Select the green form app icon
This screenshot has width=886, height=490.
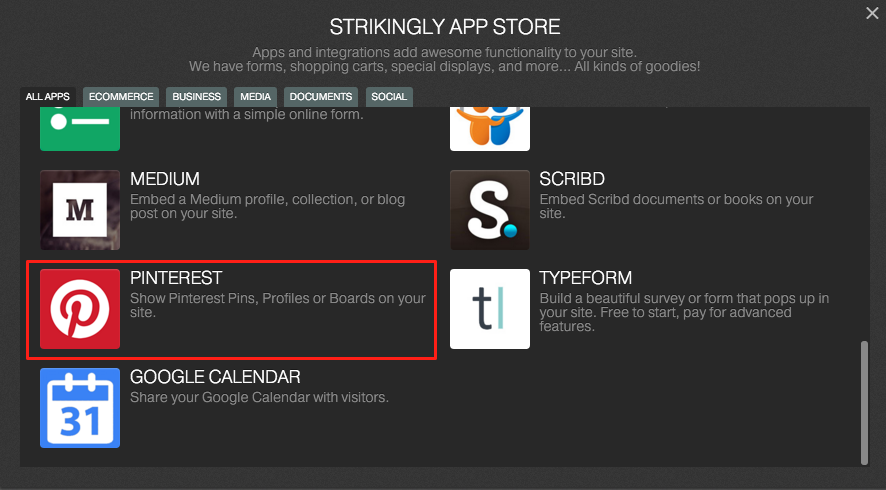click(x=80, y=129)
